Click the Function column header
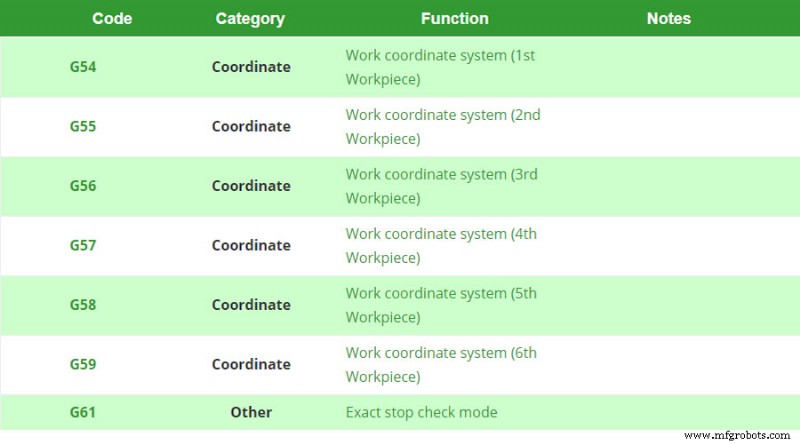The height and width of the screenshot is (444, 800). tap(455, 18)
